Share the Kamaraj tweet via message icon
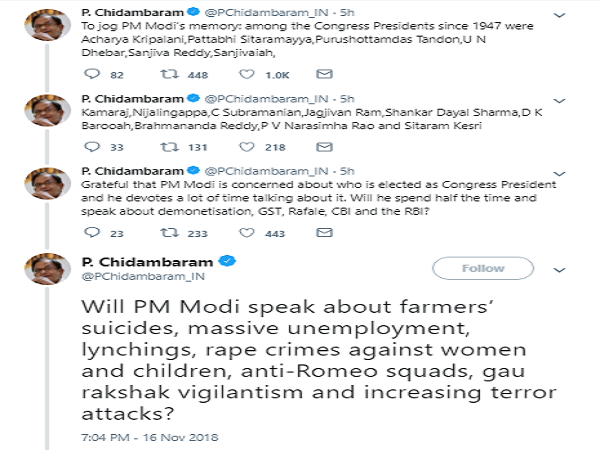 coord(323,147)
